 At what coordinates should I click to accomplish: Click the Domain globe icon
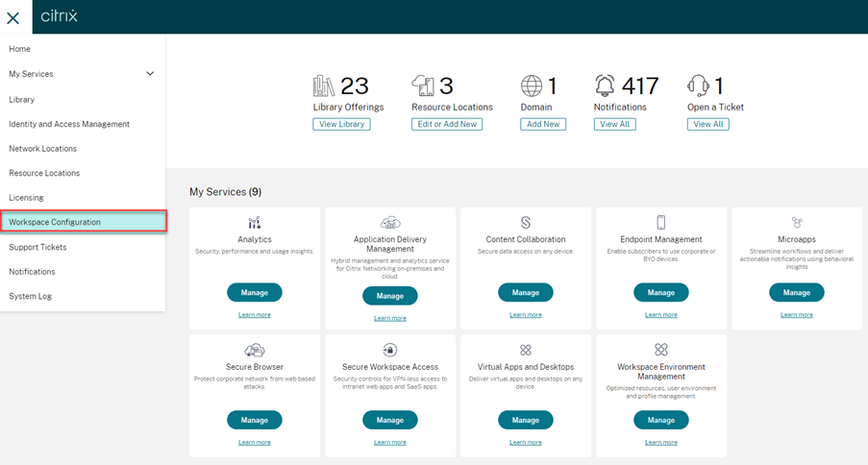(532, 86)
